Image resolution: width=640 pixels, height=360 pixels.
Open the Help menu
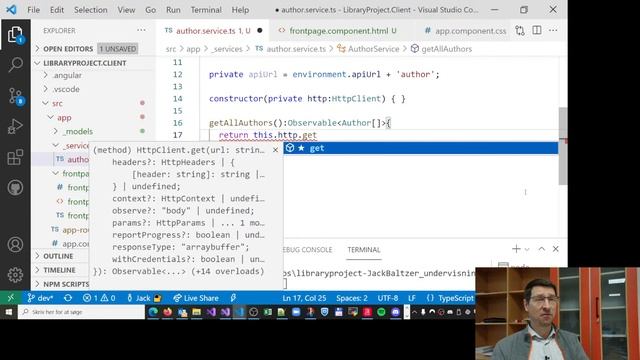[240, 10]
